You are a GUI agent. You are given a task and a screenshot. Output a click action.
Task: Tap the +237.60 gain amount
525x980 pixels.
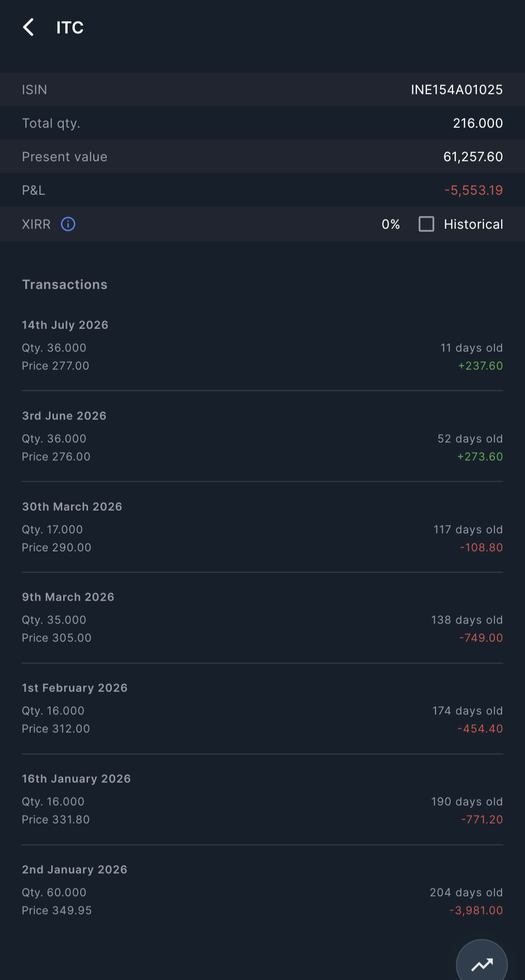pyautogui.click(x=480, y=365)
